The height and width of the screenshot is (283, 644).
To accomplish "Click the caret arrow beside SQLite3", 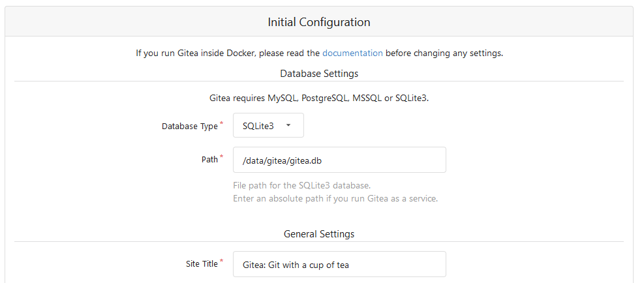I will (288, 126).
